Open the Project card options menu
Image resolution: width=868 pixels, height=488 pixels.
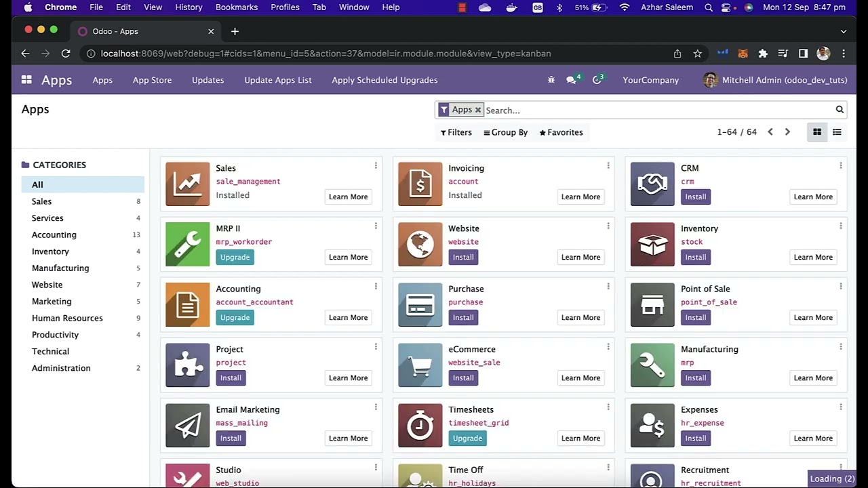376,346
